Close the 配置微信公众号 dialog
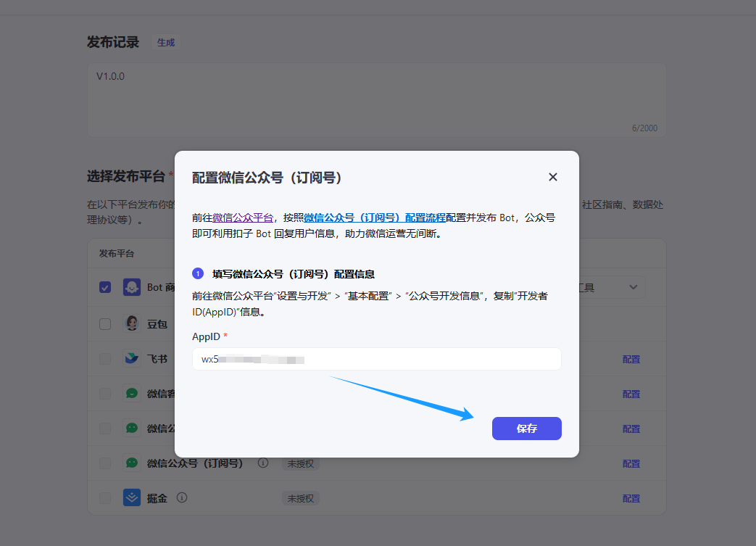756x546 pixels. point(553,178)
